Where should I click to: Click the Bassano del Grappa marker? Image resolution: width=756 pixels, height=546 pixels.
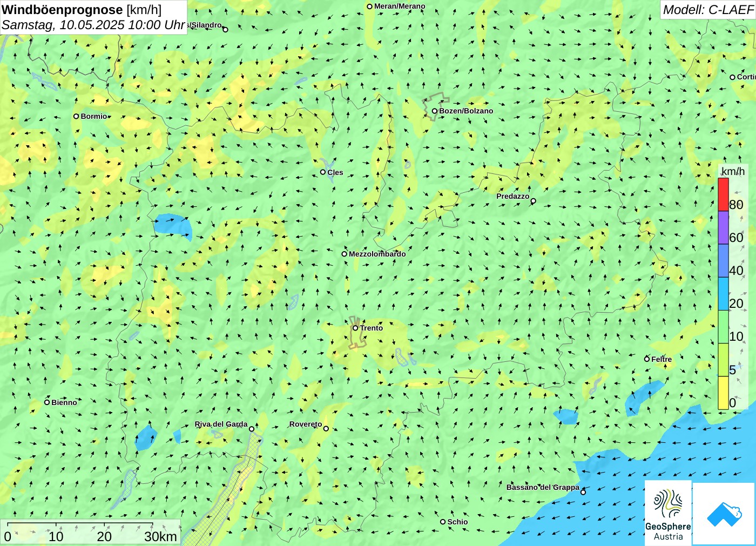click(x=583, y=492)
